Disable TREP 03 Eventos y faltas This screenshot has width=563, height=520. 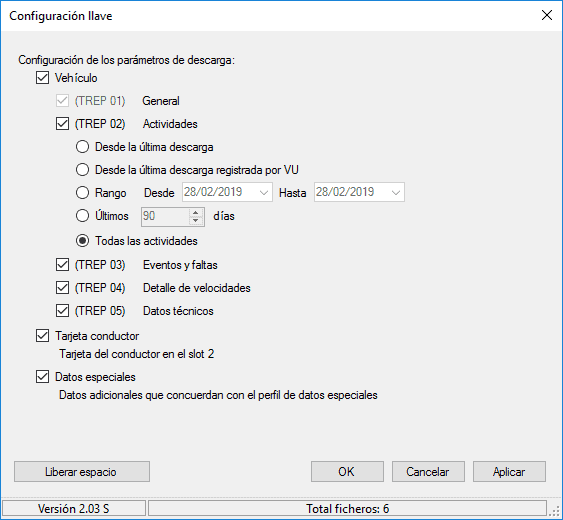62,265
